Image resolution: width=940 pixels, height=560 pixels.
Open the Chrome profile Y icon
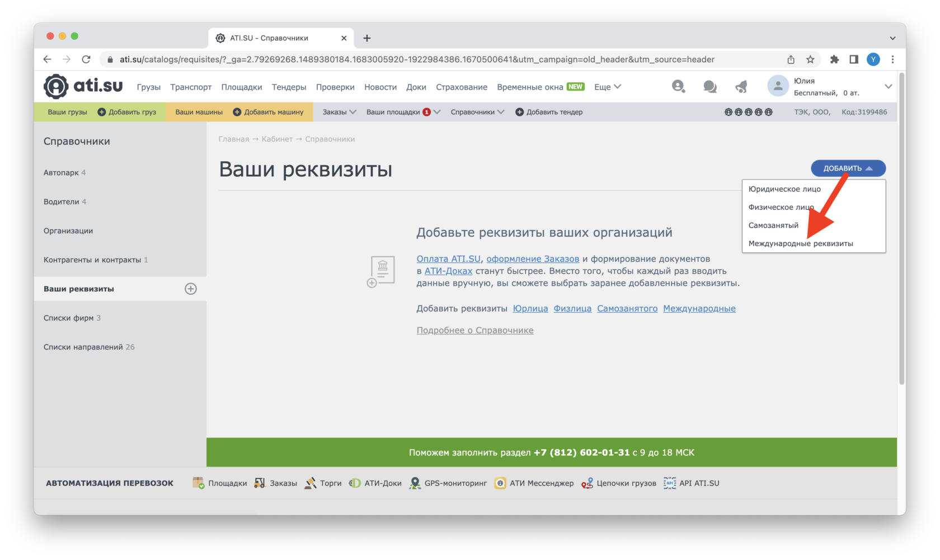click(x=873, y=59)
